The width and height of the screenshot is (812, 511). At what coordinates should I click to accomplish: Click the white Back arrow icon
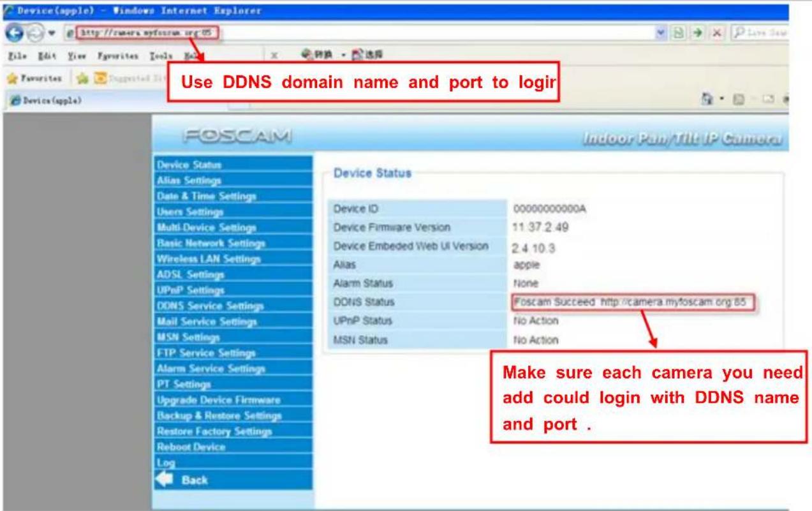click(x=165, y=480)
